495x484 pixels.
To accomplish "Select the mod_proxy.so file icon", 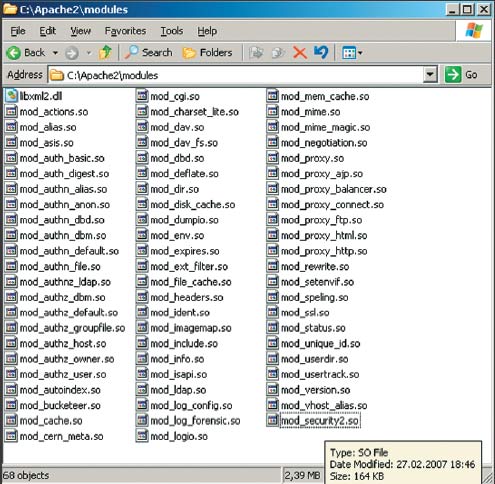I will click(x=272, y=158).
